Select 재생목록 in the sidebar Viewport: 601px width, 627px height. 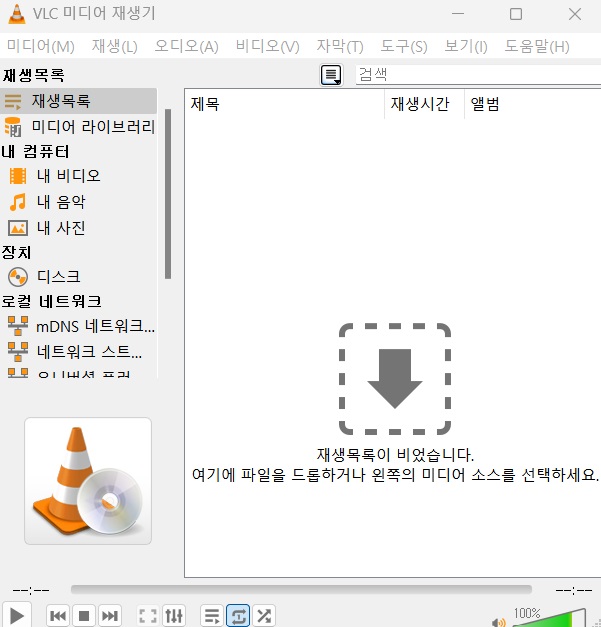point(78,101)
